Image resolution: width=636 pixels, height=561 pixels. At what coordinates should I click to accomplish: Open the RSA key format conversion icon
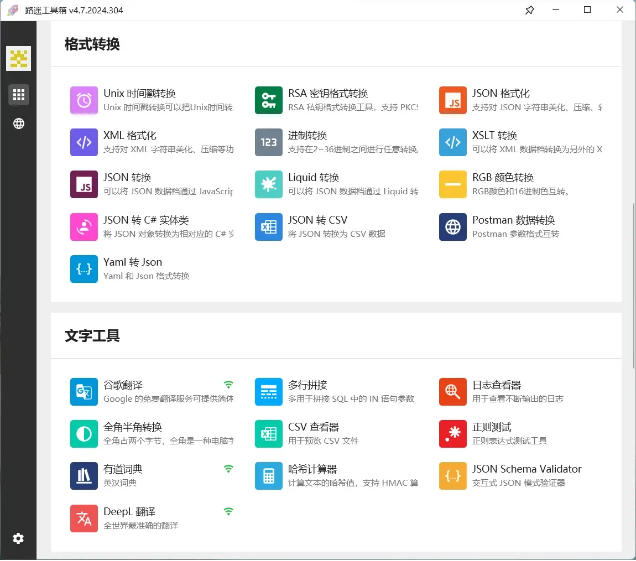click(x=269, y=100)
